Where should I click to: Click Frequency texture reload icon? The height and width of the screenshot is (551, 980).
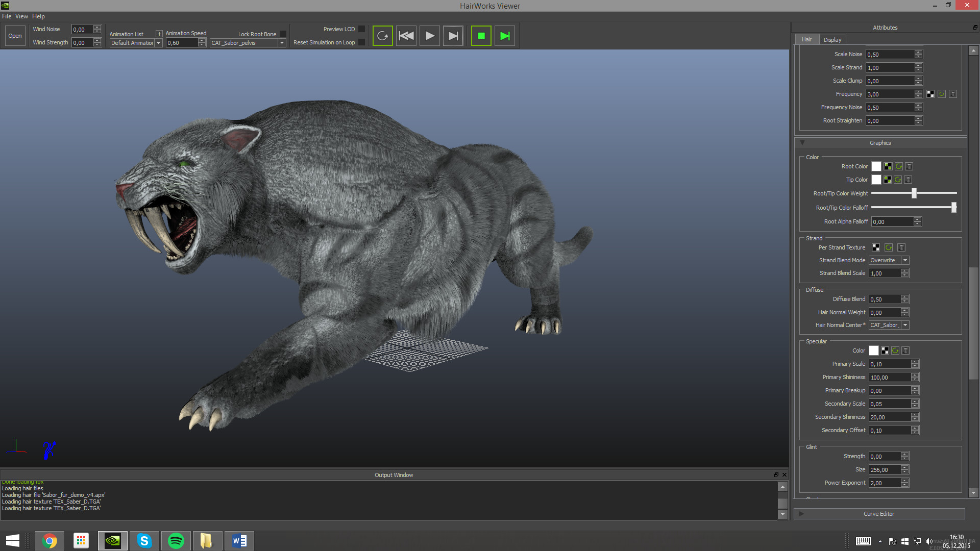[x=942, y=94]
